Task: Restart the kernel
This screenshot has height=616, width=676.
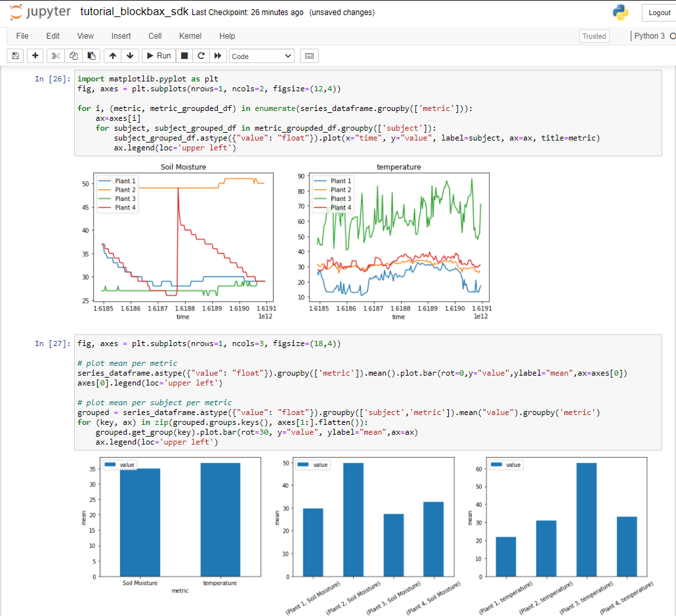Action: pos(201,55)
